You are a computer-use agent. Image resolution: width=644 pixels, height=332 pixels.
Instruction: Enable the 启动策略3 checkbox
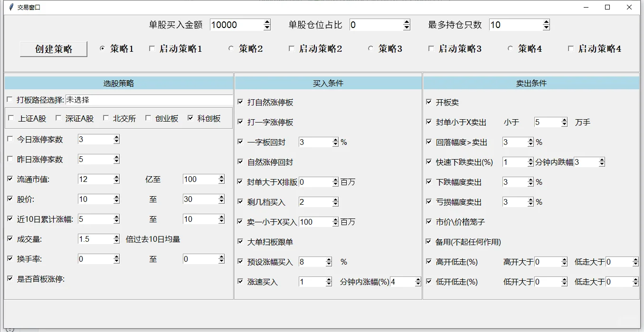click(x=432, y=49)
